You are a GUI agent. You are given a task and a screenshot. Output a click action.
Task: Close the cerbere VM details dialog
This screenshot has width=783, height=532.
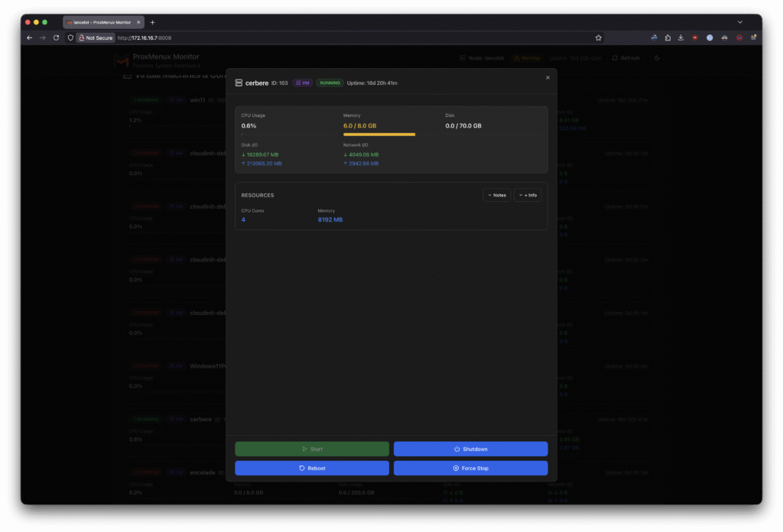point(547,77)
